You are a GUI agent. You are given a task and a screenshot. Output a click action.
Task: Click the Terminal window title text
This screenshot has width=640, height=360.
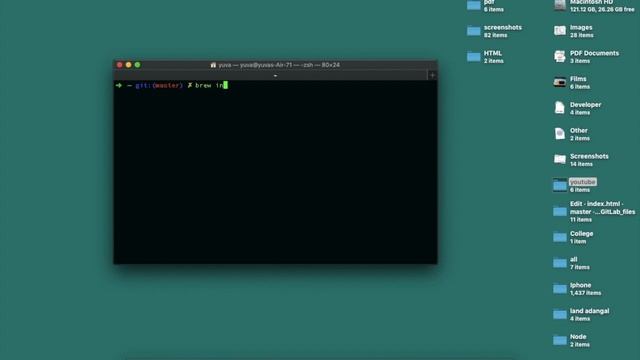tap(279, 65)
